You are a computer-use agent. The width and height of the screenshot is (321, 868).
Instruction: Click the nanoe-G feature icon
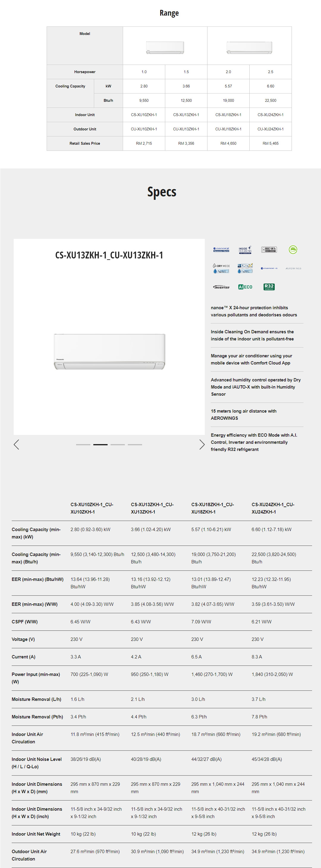coord(269,269)
